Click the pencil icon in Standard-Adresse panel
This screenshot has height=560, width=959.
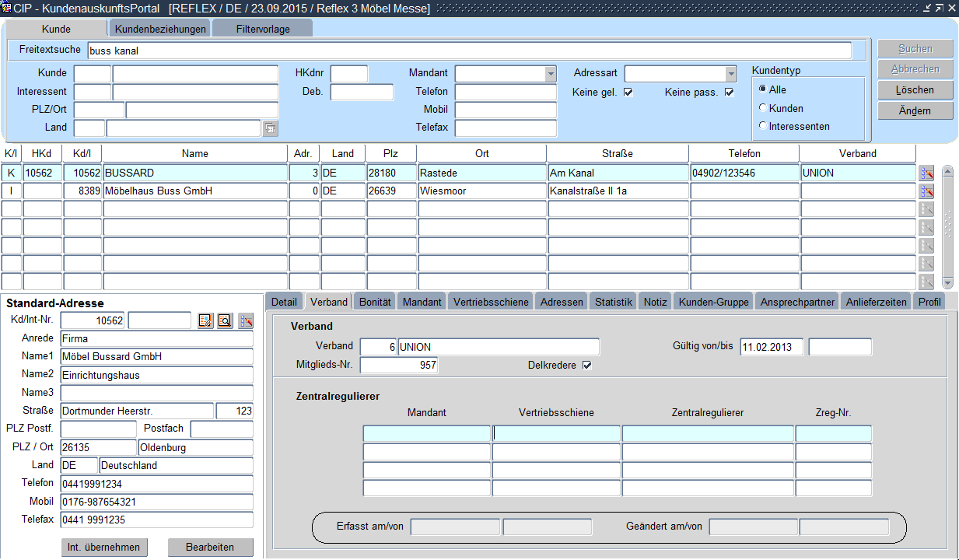(246, 320)
